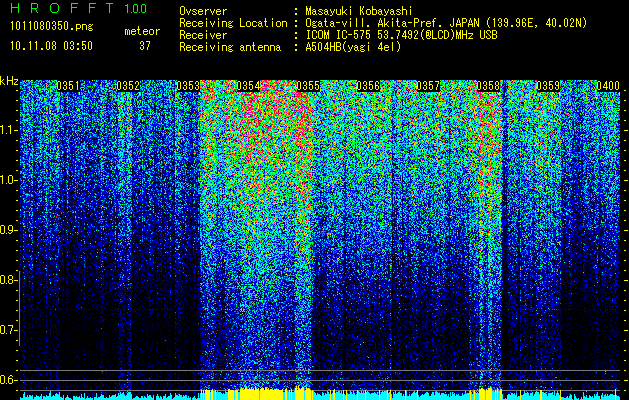The width and height of the screenshot is (629, 400).
Task: Click the 0359 time marker
Action: click(548, 86)
